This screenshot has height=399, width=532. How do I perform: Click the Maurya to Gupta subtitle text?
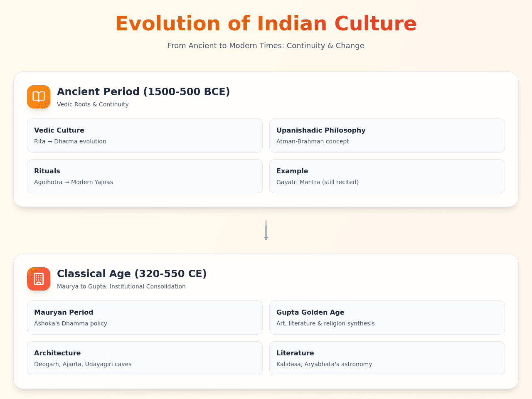[121, 286]
